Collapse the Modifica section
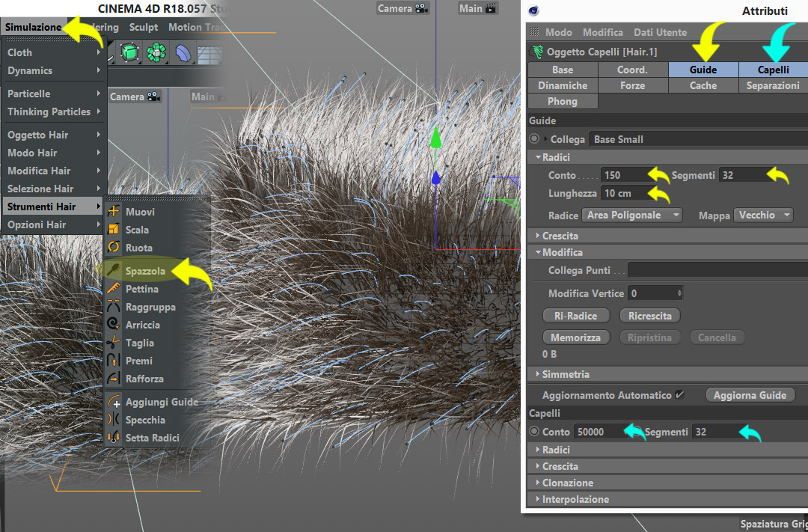808x532 pixels. click(x=538, y=252)
